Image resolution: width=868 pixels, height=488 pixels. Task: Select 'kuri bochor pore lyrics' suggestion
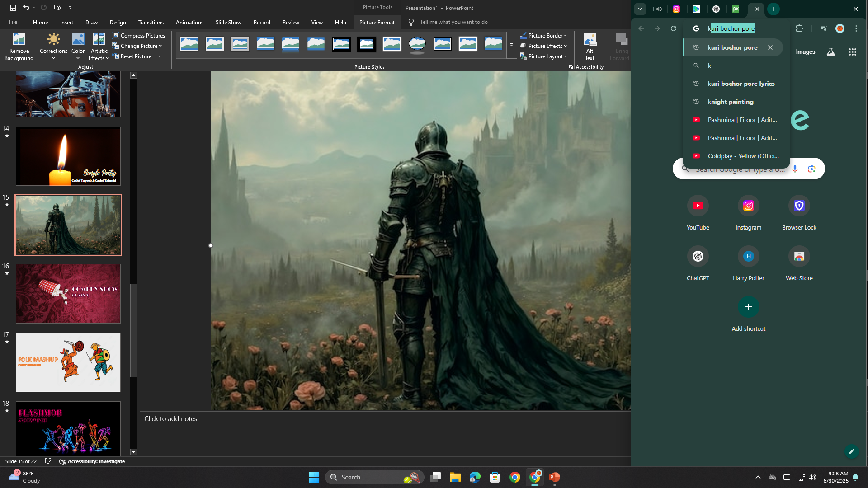click(x=737, y=84)
